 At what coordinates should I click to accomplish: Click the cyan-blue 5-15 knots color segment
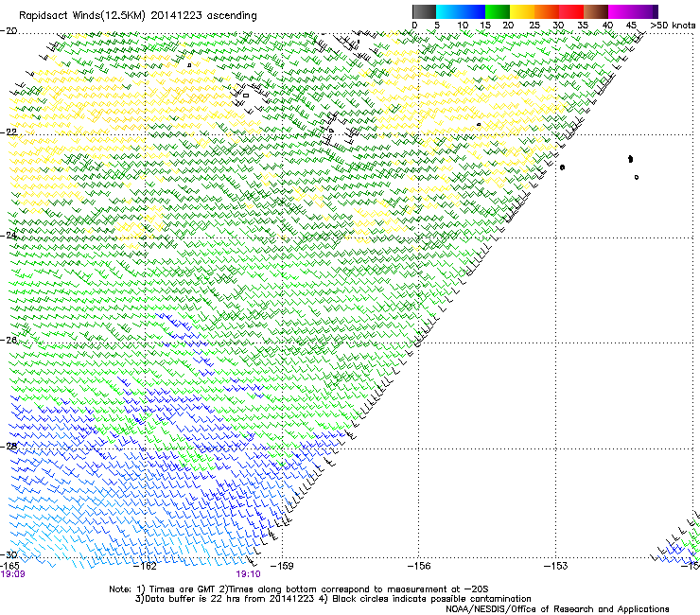pyautogui.click(x=461, y=11)
